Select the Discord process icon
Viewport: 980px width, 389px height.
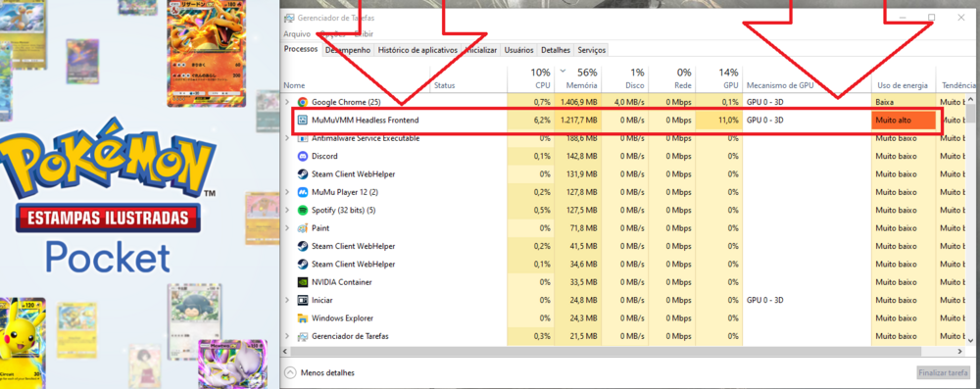click(x=303, y=156)
